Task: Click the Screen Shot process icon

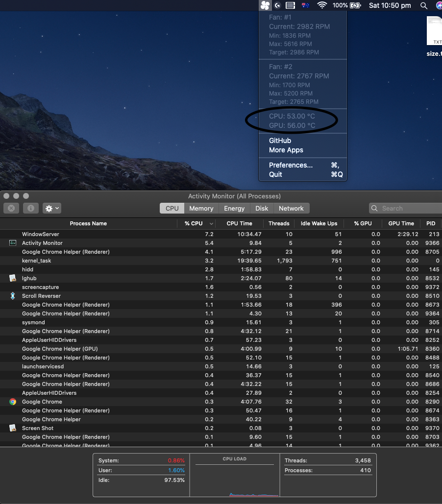Action: pos(13,428)
